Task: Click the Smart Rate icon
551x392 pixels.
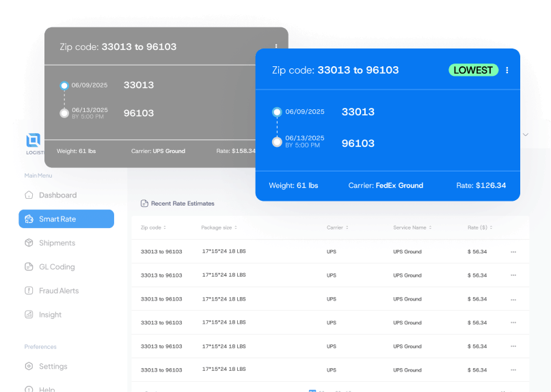Action: click(x=29, y=219)
